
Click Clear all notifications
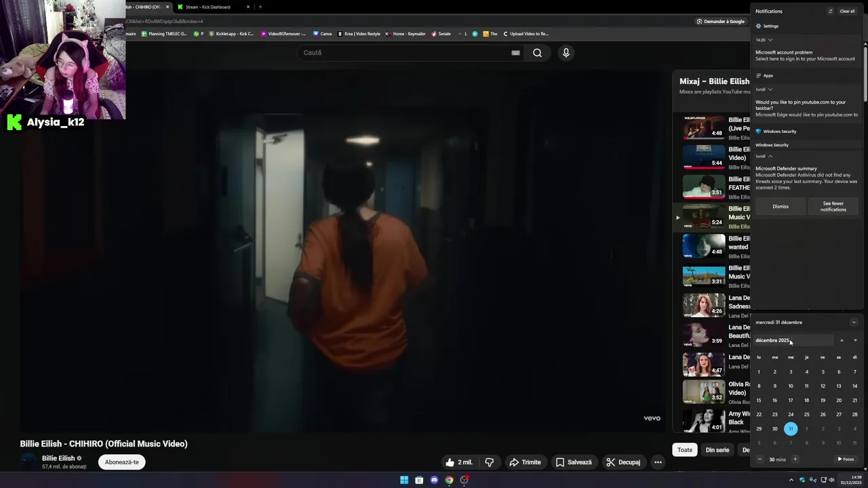coord(847,12)
